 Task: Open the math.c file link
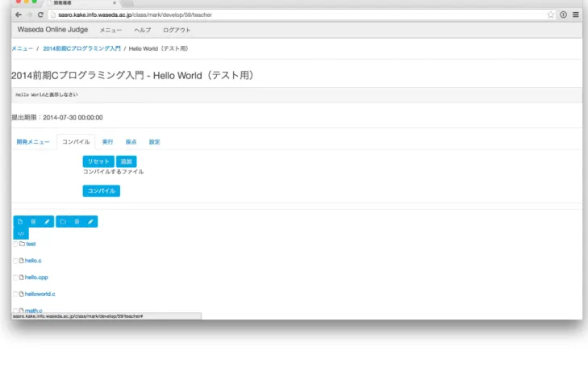[x=33, y=311]
